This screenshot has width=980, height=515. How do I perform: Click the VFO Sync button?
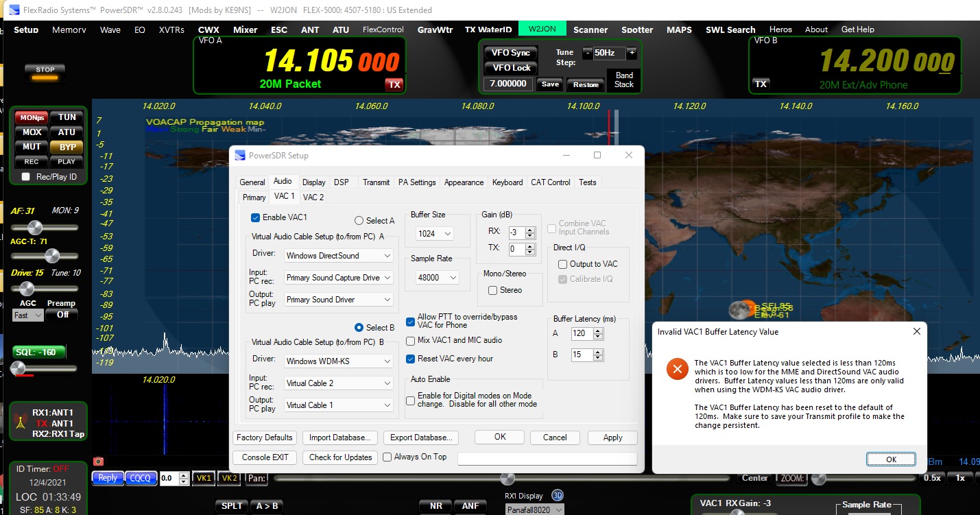[512, 53]
